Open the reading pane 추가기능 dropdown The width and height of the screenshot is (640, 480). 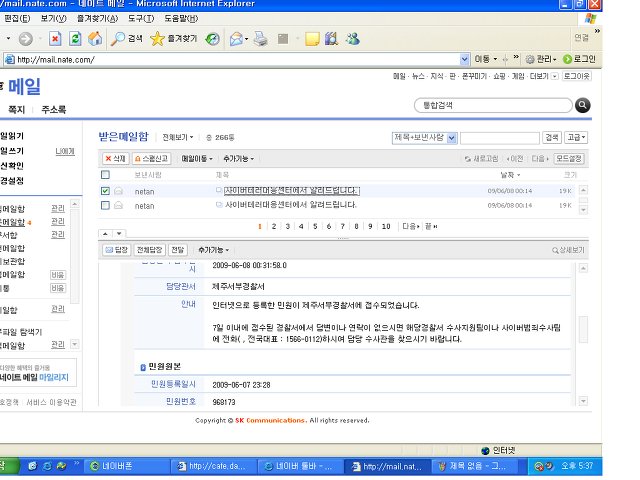[x=213, y=250]
